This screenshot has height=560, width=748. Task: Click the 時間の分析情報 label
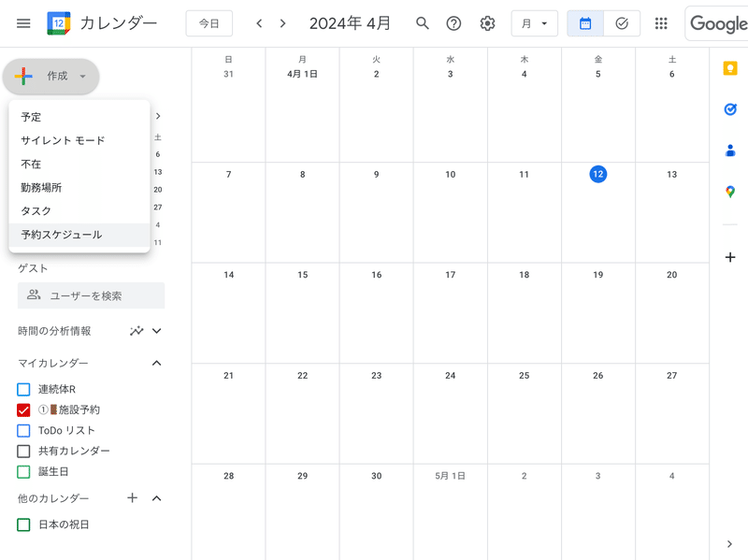point(54,331)
